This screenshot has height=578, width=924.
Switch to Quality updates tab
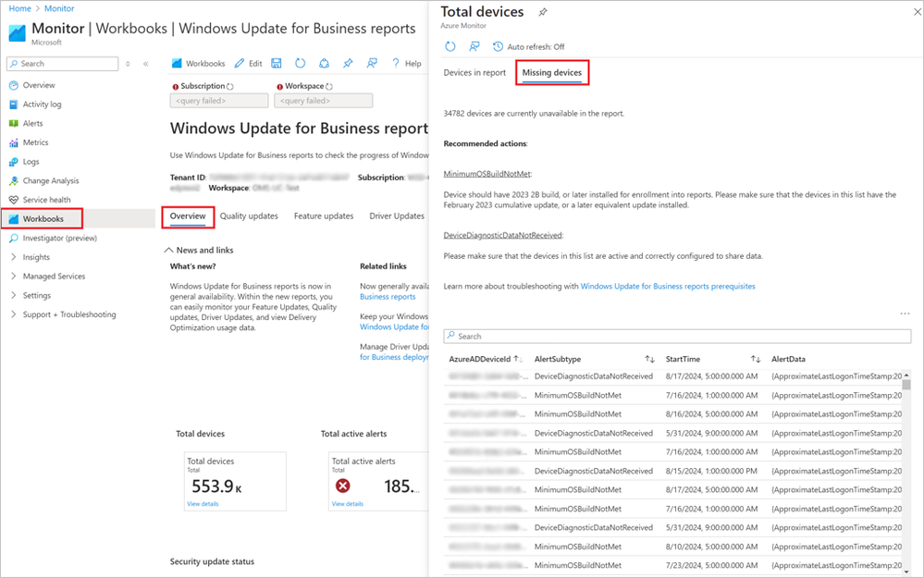click(x=249, y=216)
